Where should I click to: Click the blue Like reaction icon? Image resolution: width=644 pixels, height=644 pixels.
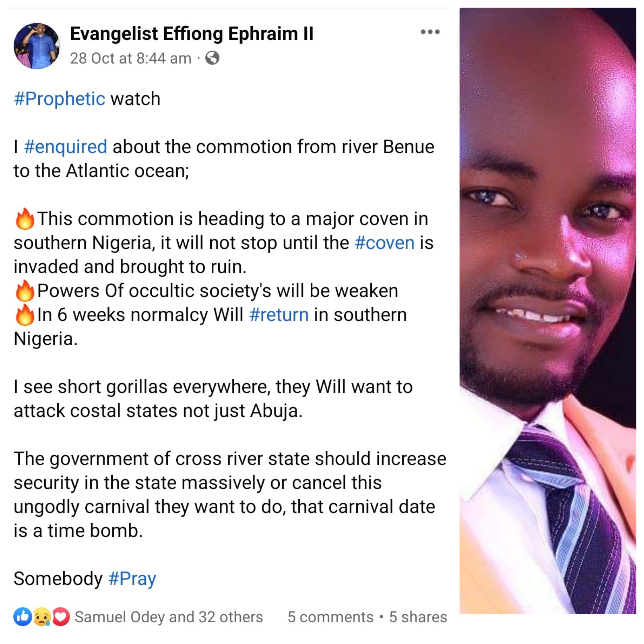pyautogui.click(x=23, y=617)
